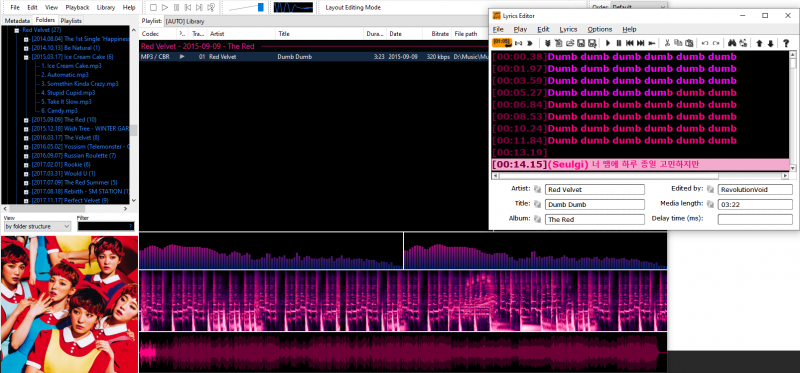Open the 'by folder structure' View dropdown

click(37, 226)
